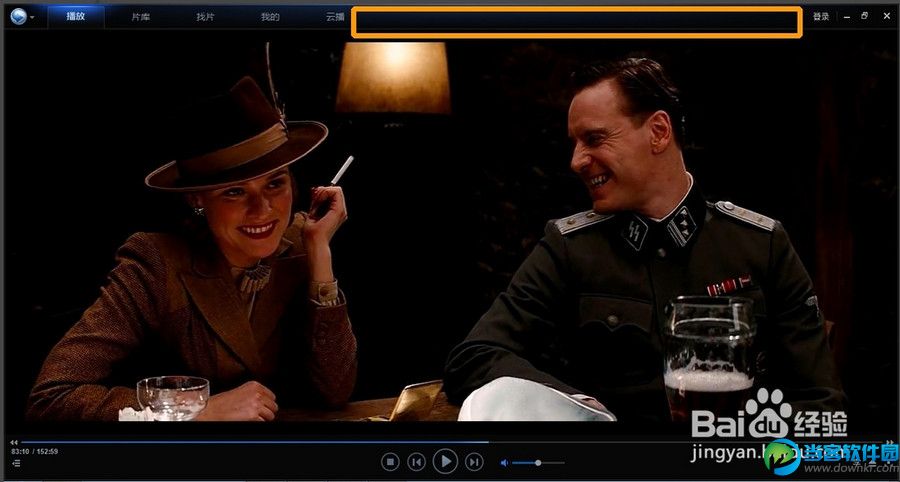Open the main menu dropdown arrow beside logo
Image resolution: width=900 pixels, height=482 pixels.
pos(32,18)
